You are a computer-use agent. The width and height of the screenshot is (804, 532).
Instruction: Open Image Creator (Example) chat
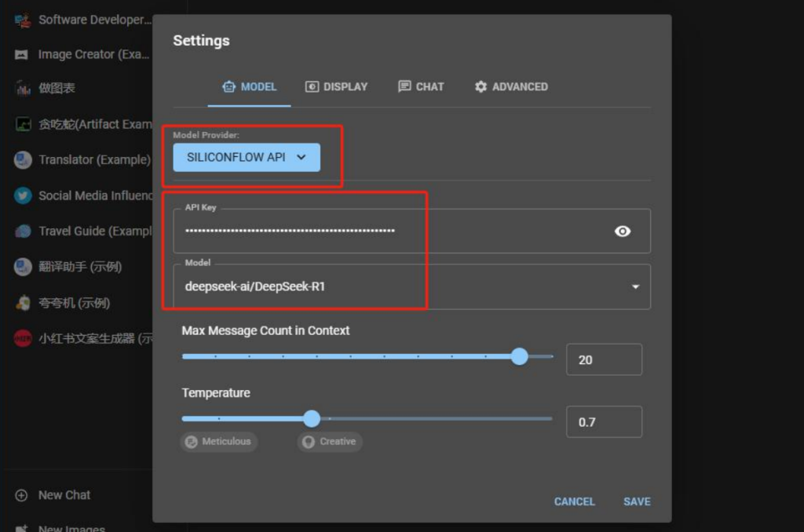82,55
